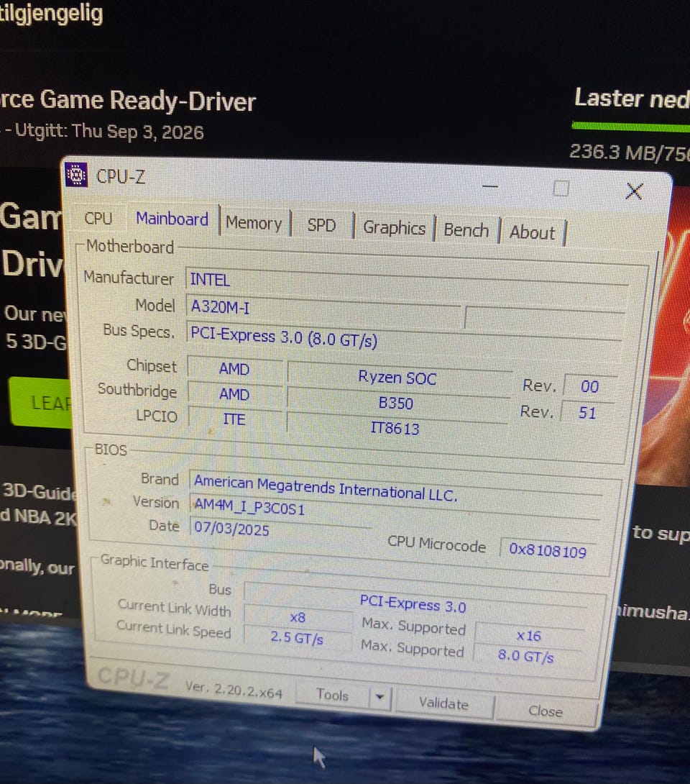Click the Southbridge value B350
The height and width of the screenshot is (784, 690).
396,403
